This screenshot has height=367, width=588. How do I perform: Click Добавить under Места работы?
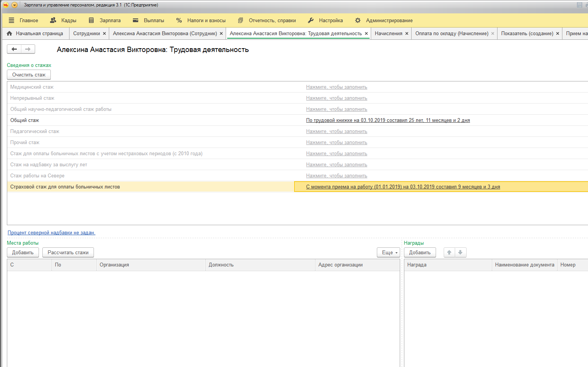(23, 253)
